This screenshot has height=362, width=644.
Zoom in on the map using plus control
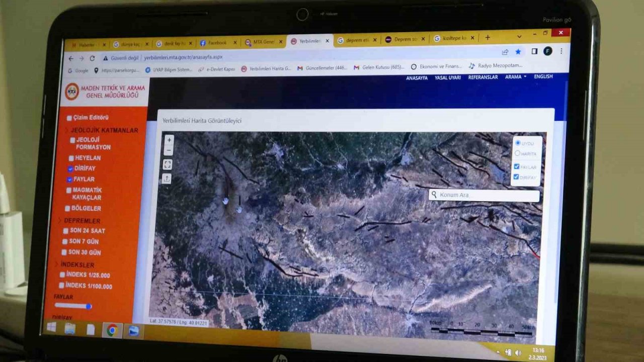[x=168, y=140]
